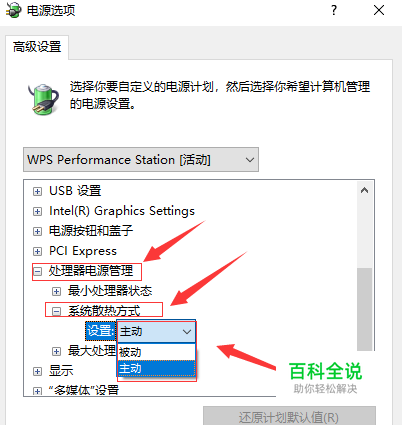The width and height of the screenshot is (402, 425).
Task: Select the 设置: label item
Action: (x=100, y=331)
